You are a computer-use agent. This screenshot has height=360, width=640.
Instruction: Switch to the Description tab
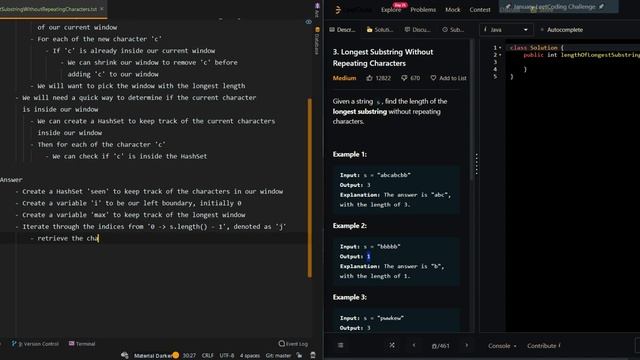(342, 30)
